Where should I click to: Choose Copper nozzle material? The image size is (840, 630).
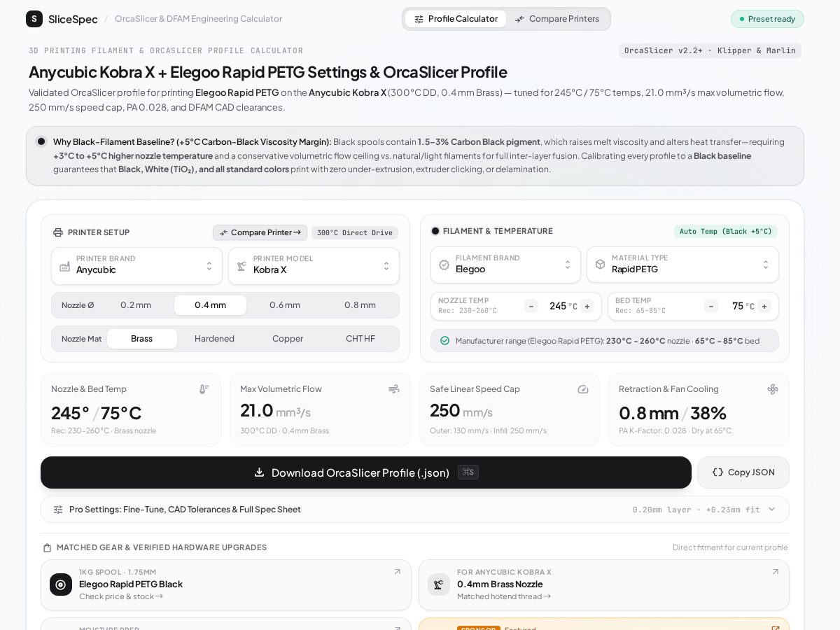[288, 339]
